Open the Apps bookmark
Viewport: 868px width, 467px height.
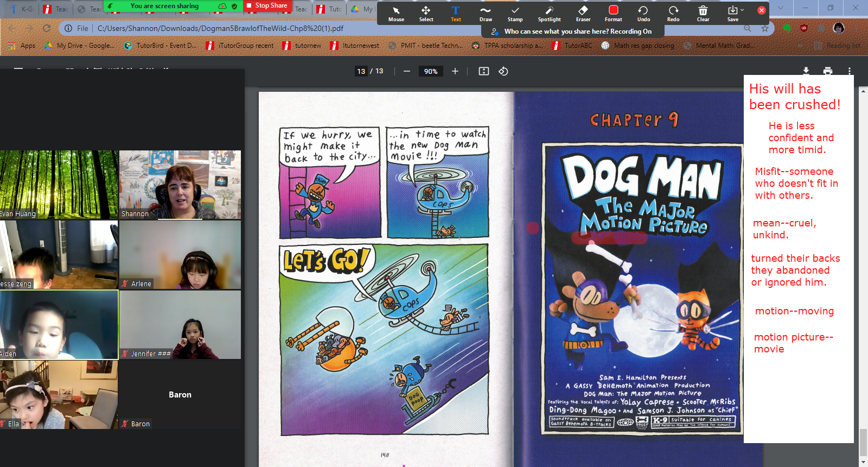[x=22, y=46]
